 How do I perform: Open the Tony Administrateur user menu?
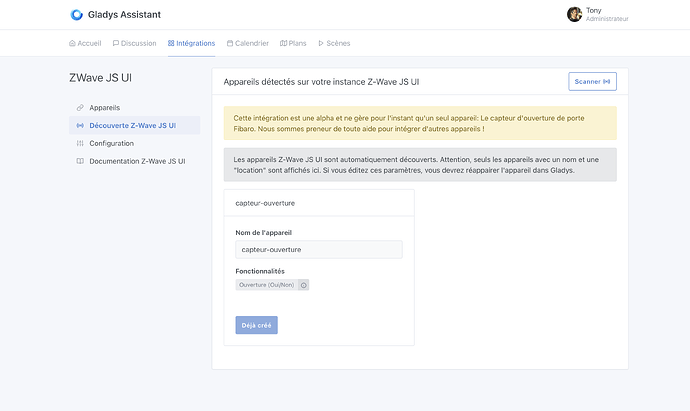click(598, 14)
